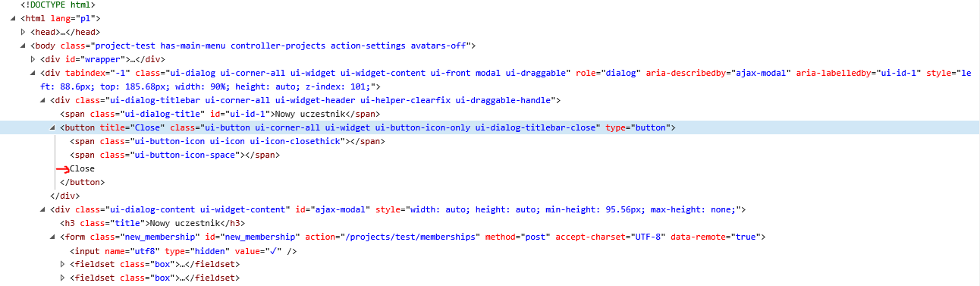Screen dimensions: 980x286
Task: Select the closing button tag line
Action: (82, 182)
